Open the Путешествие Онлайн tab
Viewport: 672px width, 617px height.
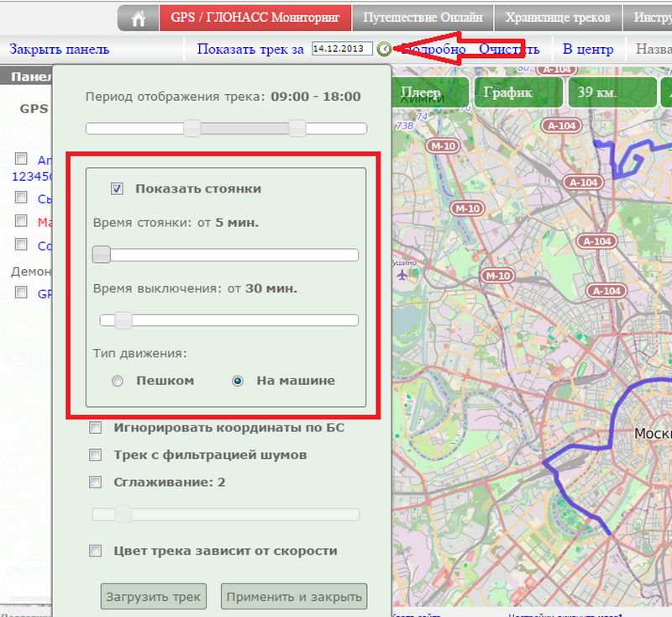[x=423, y=17]
